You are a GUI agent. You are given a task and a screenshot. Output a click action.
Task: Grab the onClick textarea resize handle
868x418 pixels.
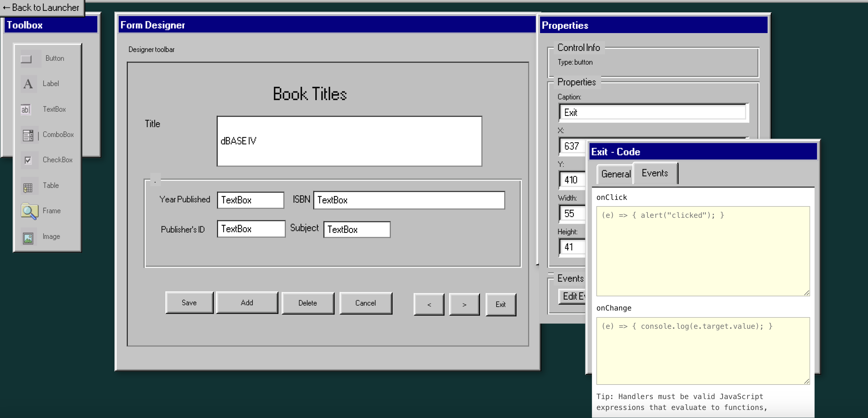807,293
